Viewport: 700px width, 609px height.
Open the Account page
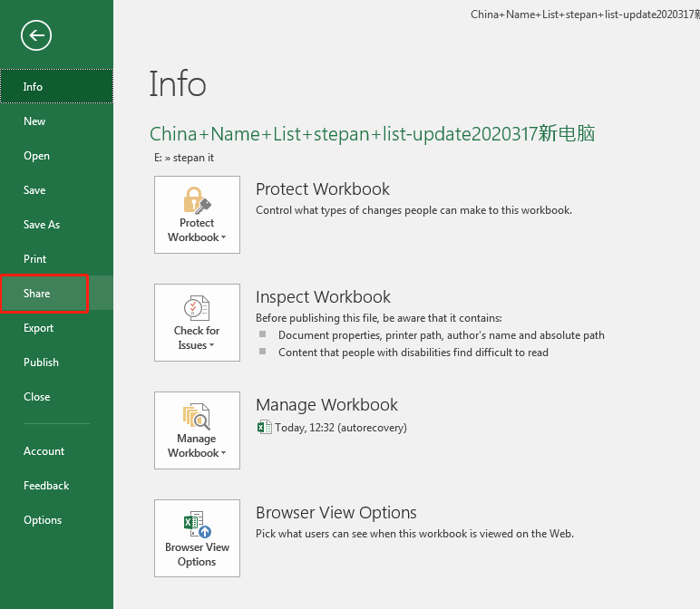pyautogui.click(x=57, y=451)
